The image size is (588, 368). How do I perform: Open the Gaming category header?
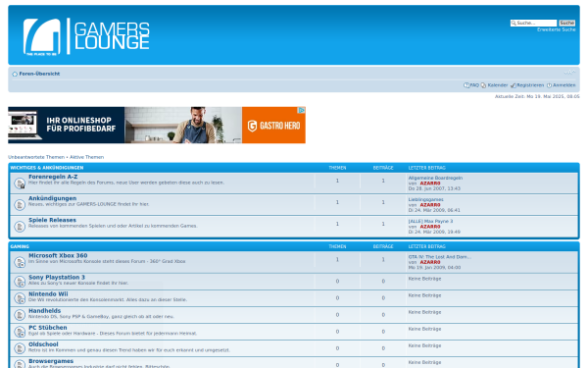[x=20, y=246]
